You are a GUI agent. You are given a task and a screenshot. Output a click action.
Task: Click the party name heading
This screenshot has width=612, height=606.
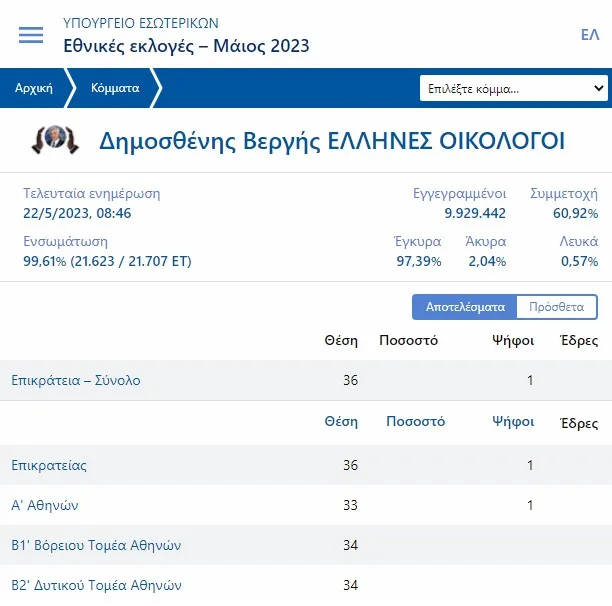[331, 141]
